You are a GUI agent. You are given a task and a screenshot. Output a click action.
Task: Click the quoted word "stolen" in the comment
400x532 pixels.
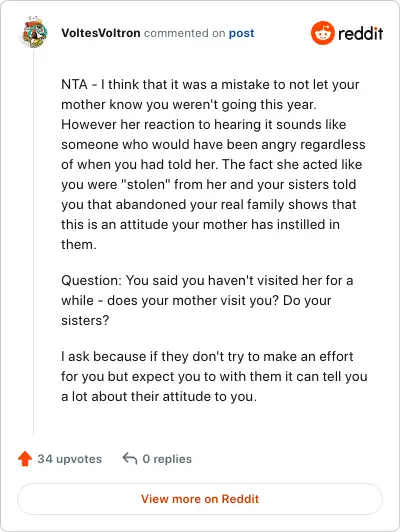pyautogui.click(x=145, y=184)
